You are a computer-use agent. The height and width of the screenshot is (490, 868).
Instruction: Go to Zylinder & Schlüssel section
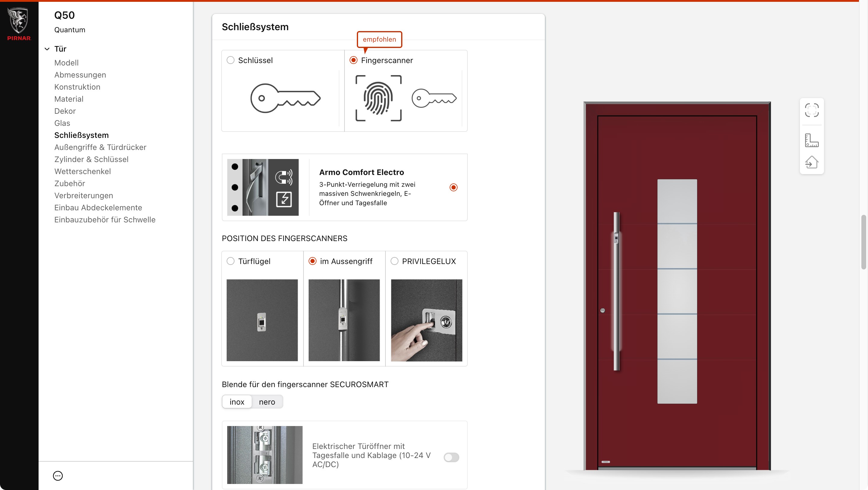(x=91, y=159)
